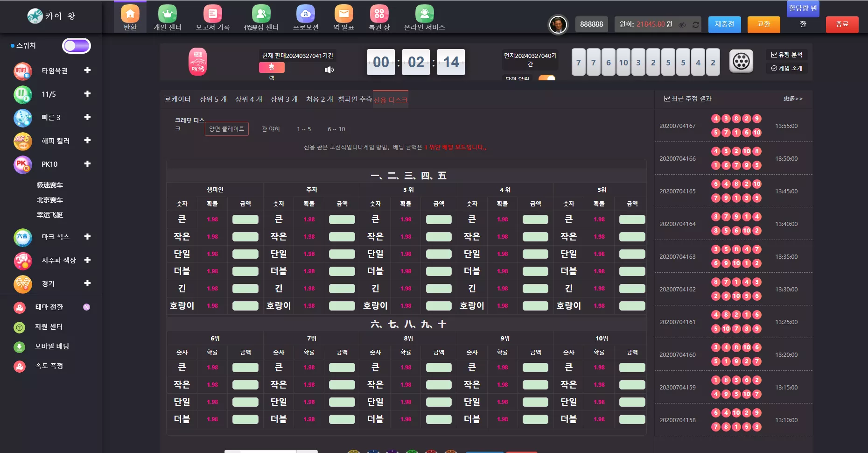868x453 pixels.
Task: Click the red 종료 exit button
Action: click(842, 24)
